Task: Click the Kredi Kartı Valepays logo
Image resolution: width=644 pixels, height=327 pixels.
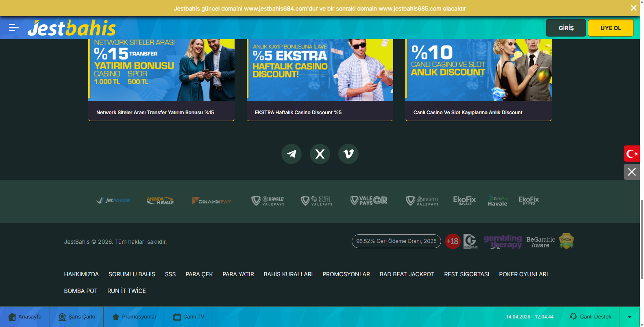Action: (317, 201)
